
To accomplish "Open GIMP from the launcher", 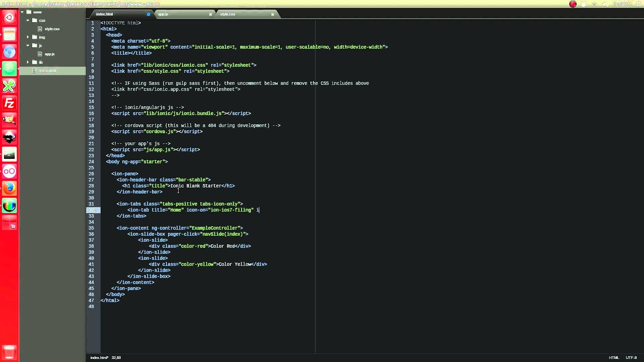I will [9, 120].
